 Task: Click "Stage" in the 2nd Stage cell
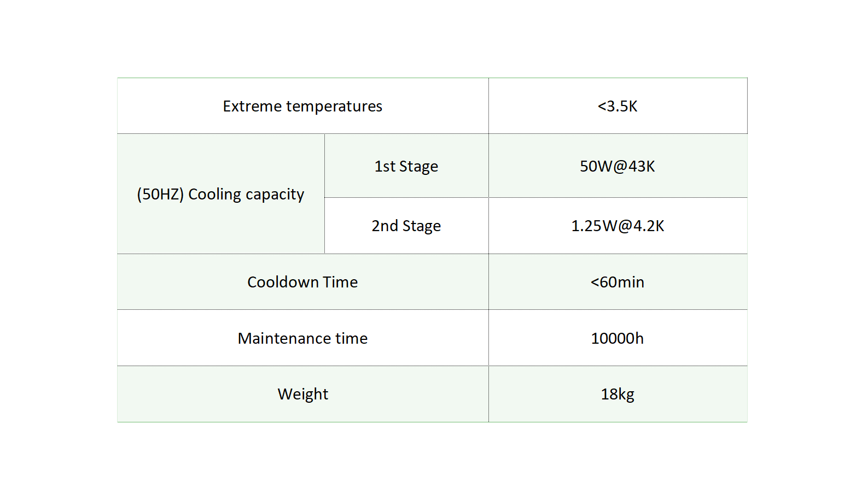(x=421, y=226)
